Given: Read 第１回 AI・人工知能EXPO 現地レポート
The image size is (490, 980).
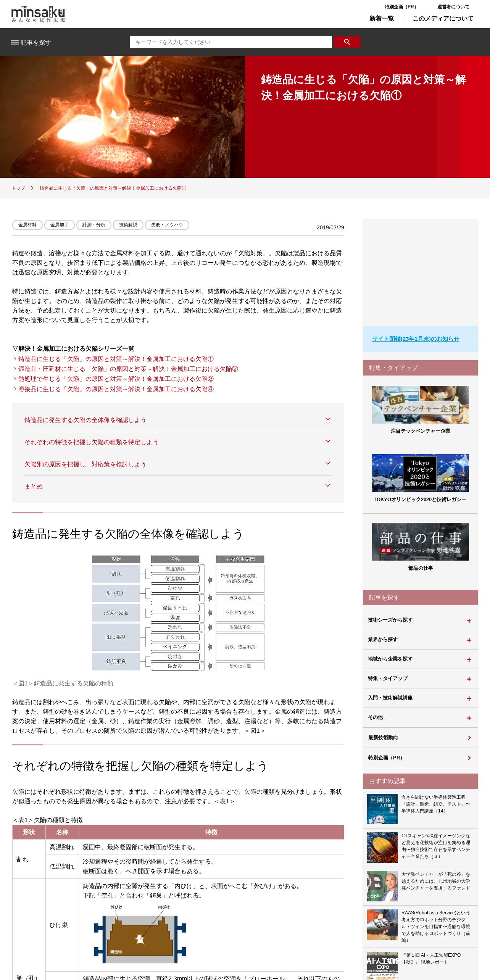Looking at the screenshot, I should click(x=431, y=959).
